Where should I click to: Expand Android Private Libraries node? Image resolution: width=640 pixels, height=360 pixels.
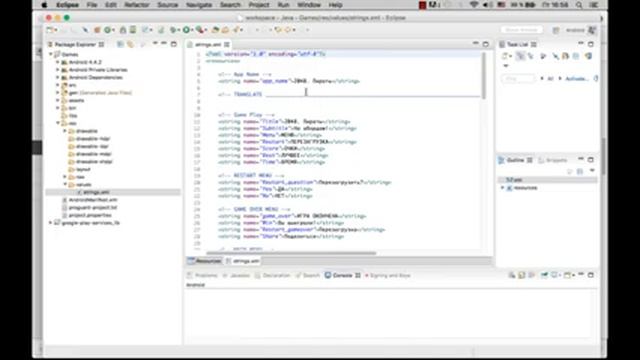[x=58, y=70]
